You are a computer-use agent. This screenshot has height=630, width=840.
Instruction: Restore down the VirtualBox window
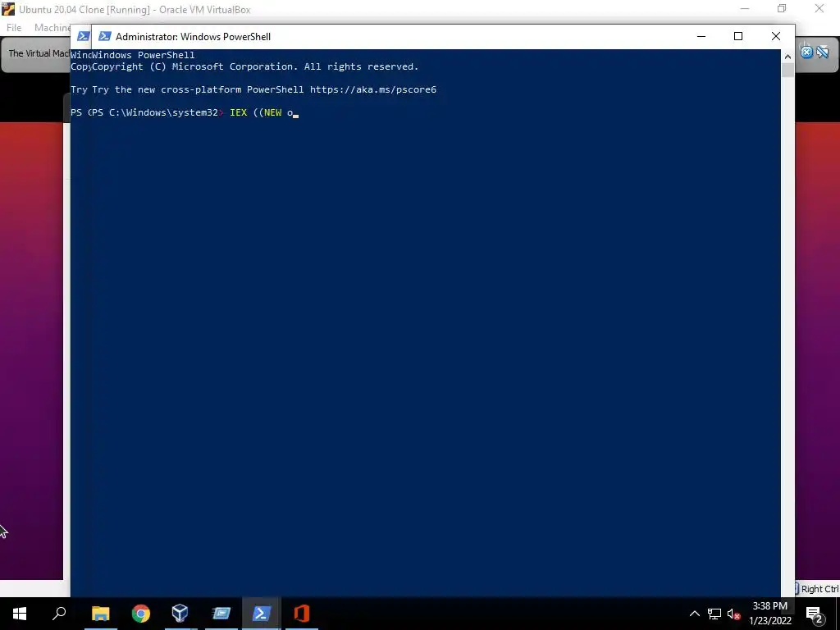[x=782, y=8]
